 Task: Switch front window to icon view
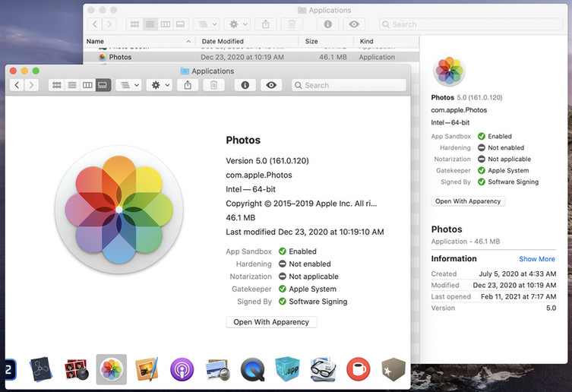[x=56, y=85]
